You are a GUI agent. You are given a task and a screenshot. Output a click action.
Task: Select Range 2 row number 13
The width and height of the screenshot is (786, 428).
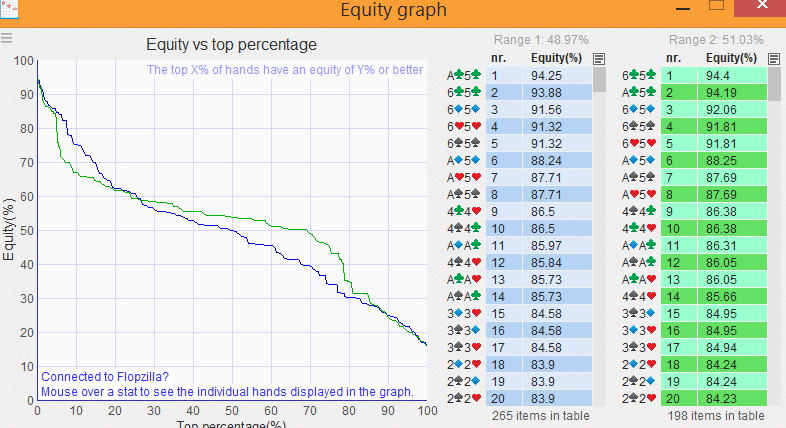679,280
